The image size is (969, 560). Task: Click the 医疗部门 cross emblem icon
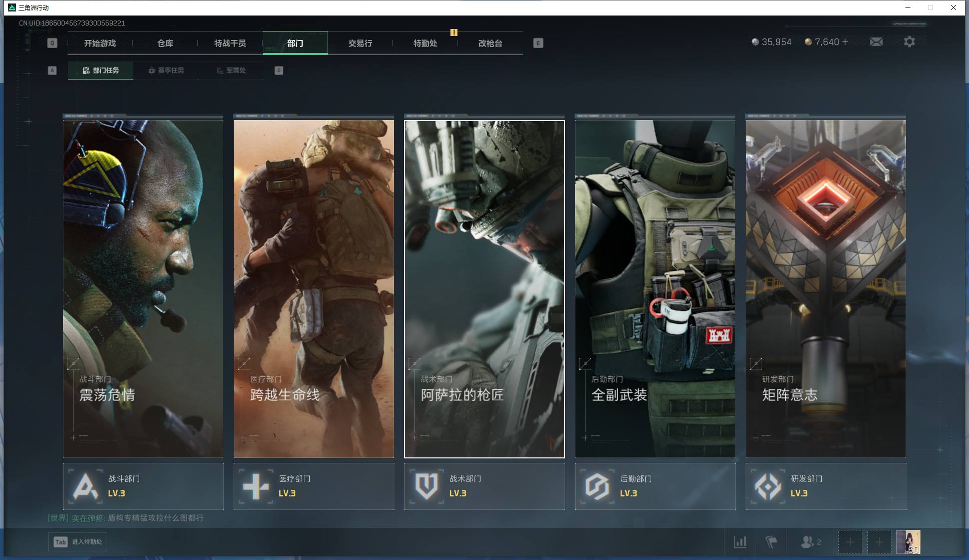point(256,486)
